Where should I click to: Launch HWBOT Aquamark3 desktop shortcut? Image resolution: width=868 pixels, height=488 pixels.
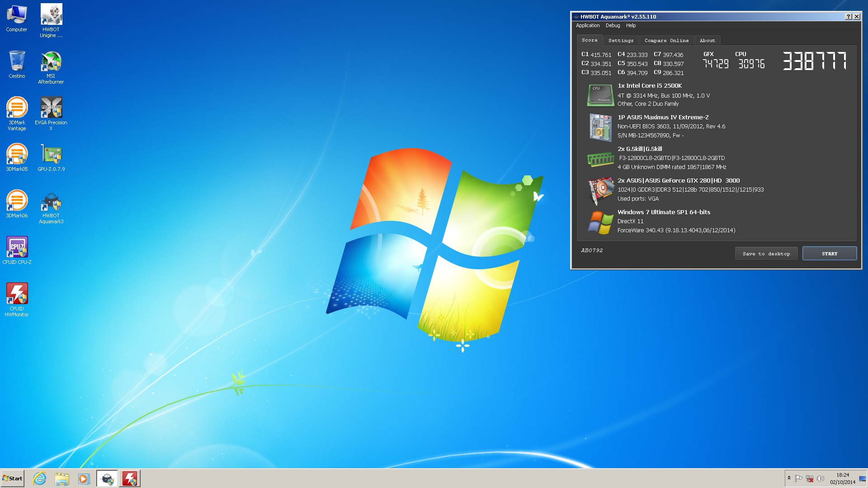pyautogui.click(x=51, y=207)
